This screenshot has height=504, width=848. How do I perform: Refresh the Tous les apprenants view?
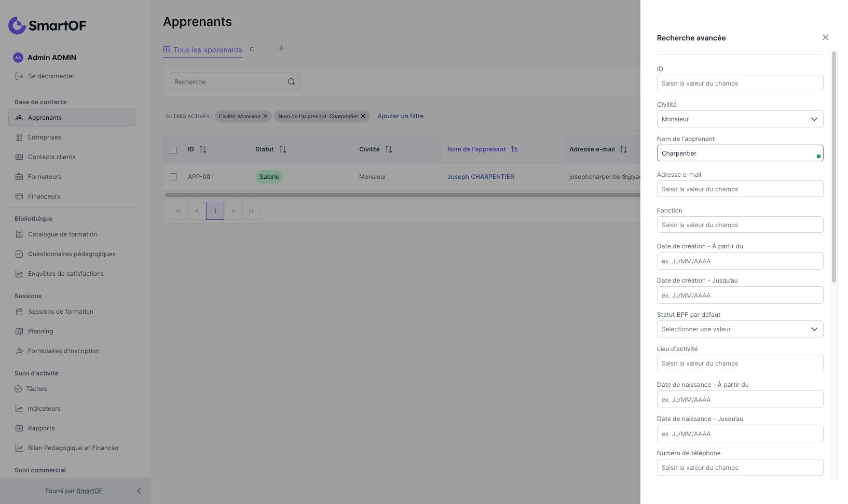pyautogui.click(x=252, y=49)
